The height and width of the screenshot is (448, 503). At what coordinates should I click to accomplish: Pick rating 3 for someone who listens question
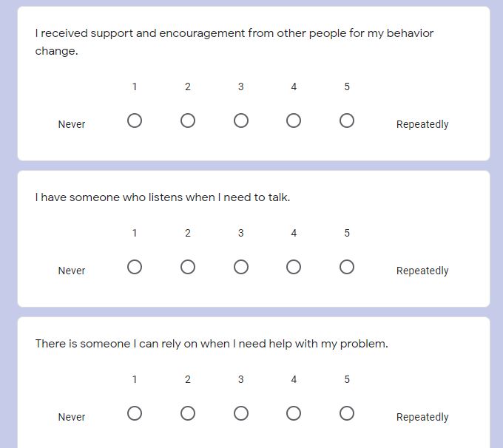tap(241, 267)
